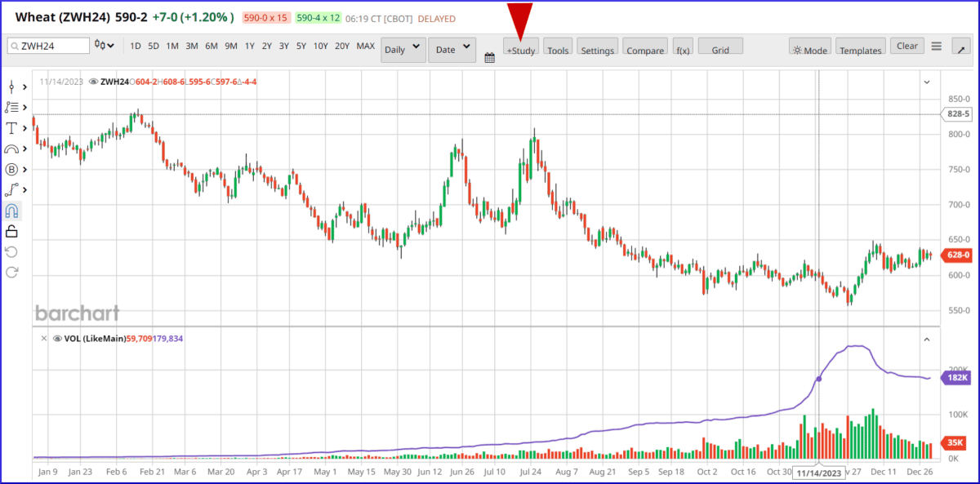Open the drawing lines tool
Viewport: 980px width, 484px height.
click(x=11, y=106)
